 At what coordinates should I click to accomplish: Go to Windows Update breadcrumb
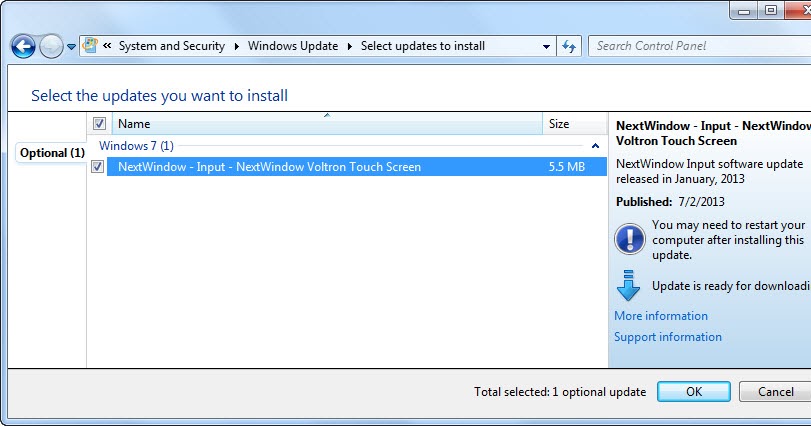[293, 46]
